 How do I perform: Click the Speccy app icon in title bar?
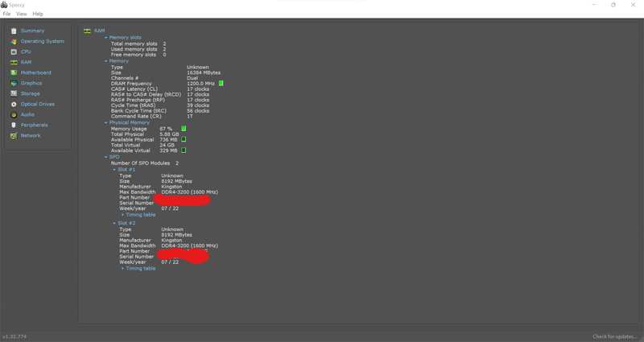click(4, 5)
